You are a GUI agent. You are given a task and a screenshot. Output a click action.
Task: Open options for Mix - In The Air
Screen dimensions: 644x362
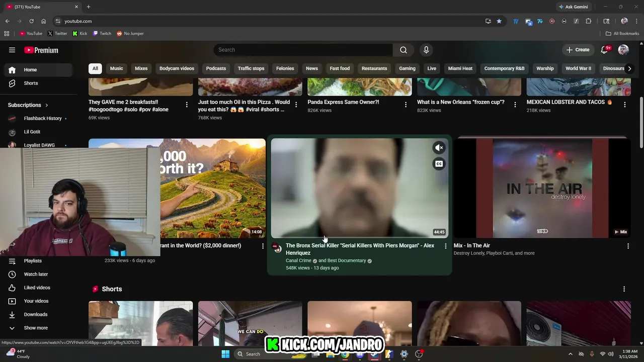pos(628,246)
